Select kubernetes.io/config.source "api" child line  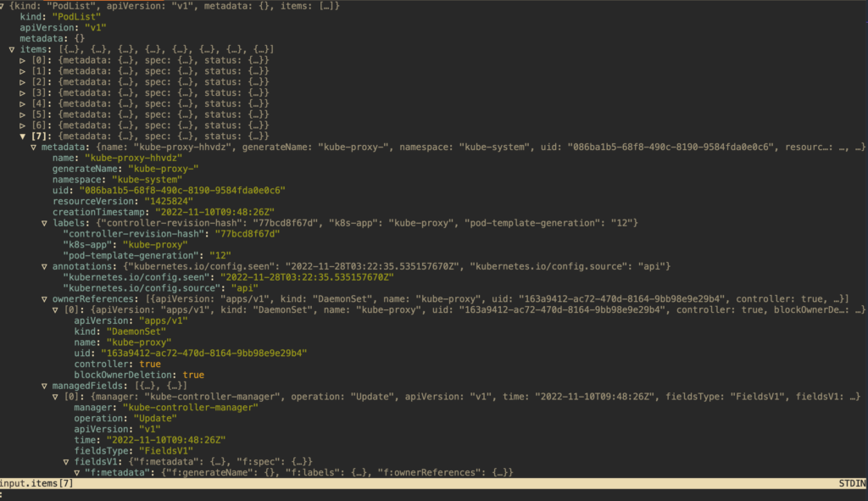click(160, 288)
